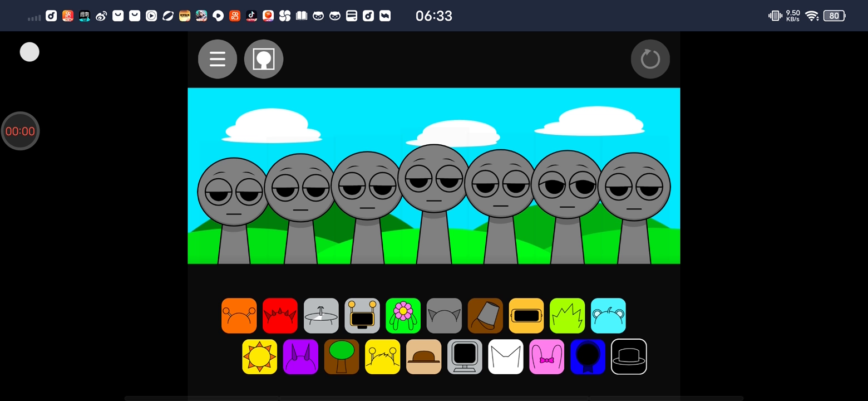Choose the tan bowler hat icon
This screenshot has height=401, width=868.
(423, 357)
